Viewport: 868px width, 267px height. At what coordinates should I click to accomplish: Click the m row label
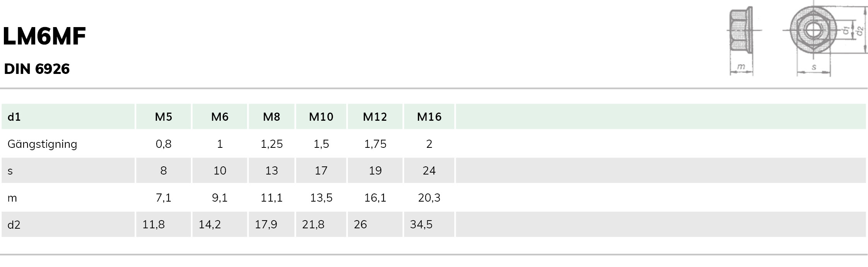click(12, 198)
